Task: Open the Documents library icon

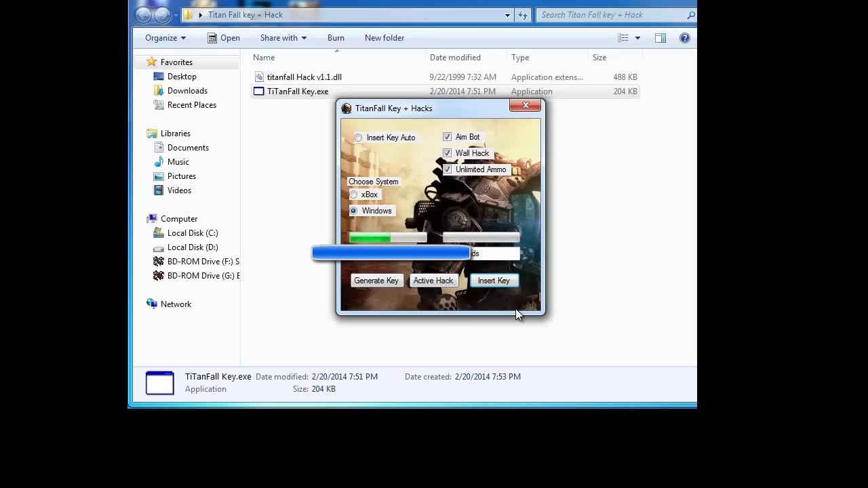Action: [x=159, y=148]
